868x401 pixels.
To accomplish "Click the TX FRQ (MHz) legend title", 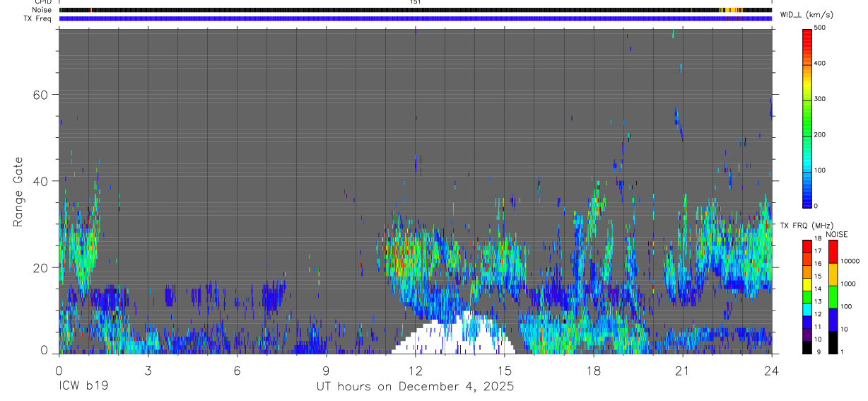I will pyautogui.click(x=807, y=226).
